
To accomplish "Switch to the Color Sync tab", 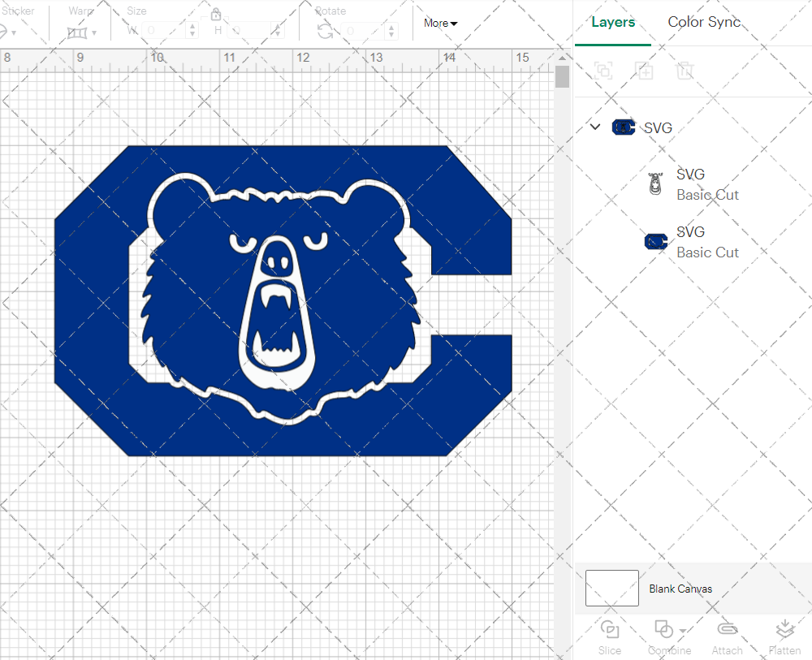I will [x=704, y=22].
